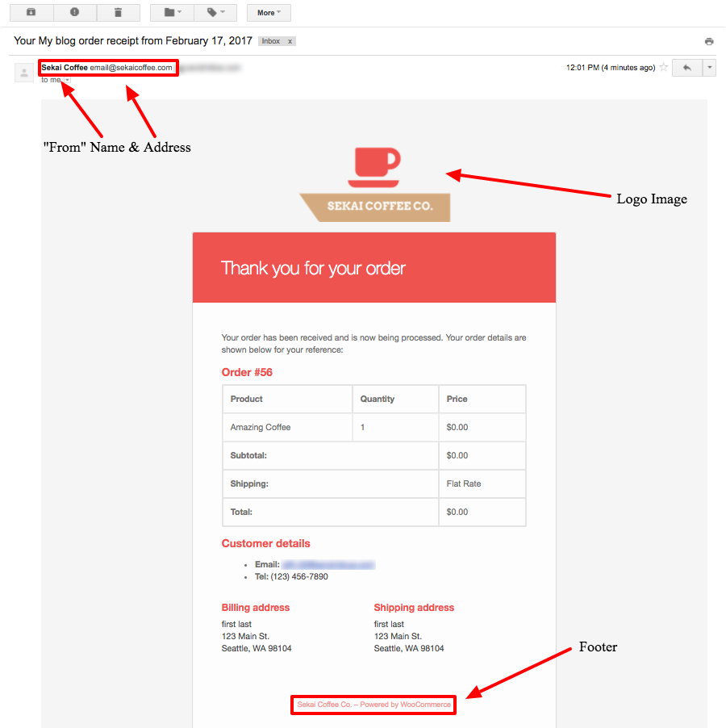Click the email subject line text
Screen dimensions: 726x728
[x=133, y=41]
